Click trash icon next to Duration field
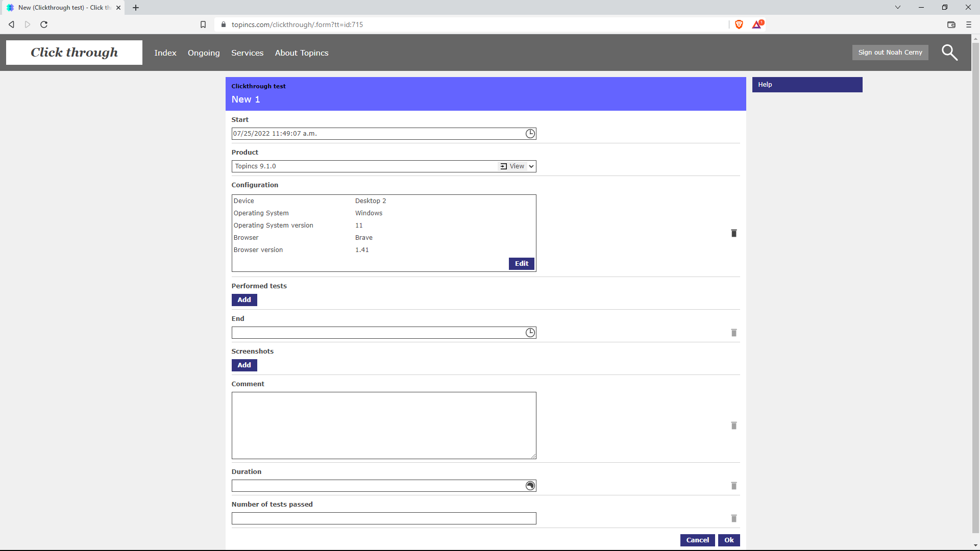 click(733, 486)
